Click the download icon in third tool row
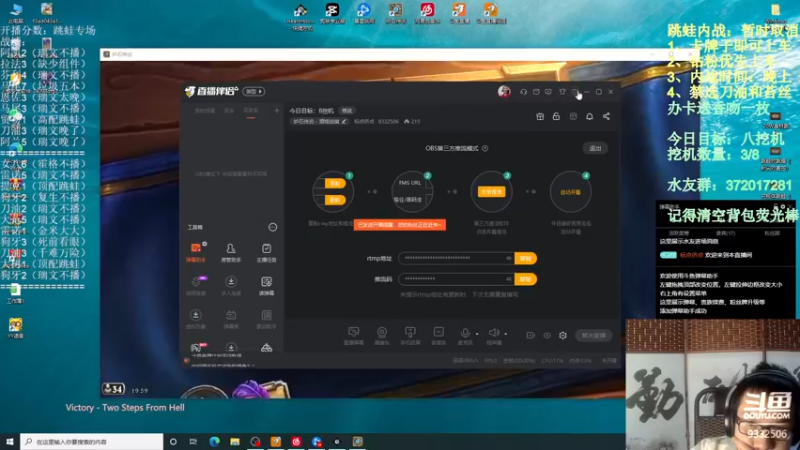800x450 pixels. 195,319
